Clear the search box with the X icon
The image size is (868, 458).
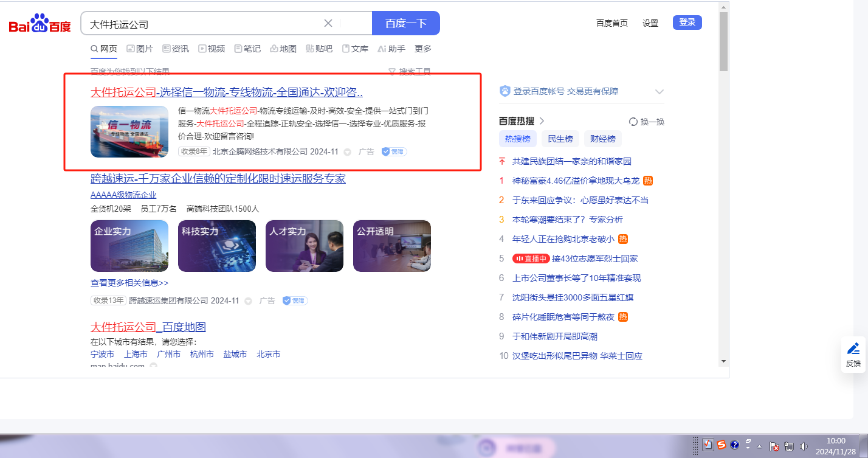click(x=328, y=24)
